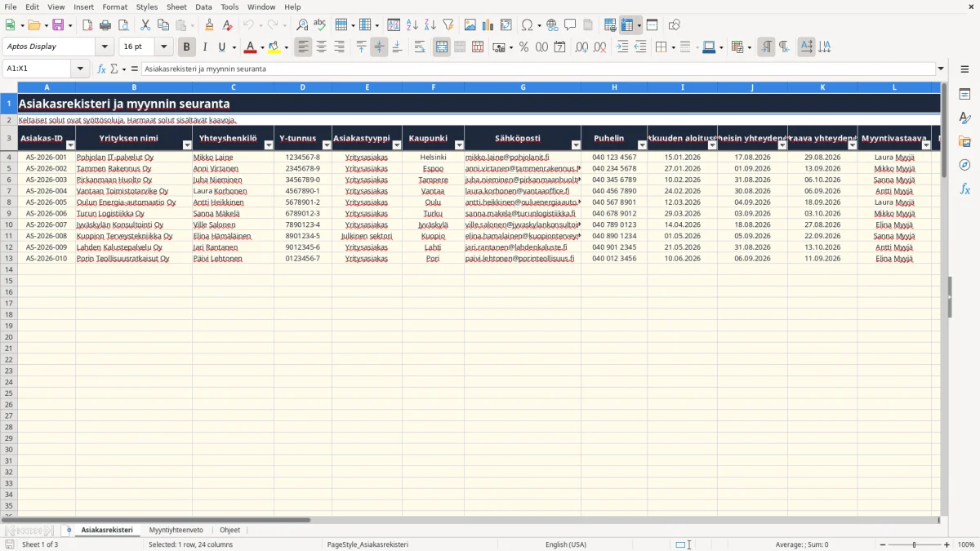The height and width of the screenshot is (551, 980).
Task: Toggle AutoFilter funnel icon
Action: (x=448, y=25)
